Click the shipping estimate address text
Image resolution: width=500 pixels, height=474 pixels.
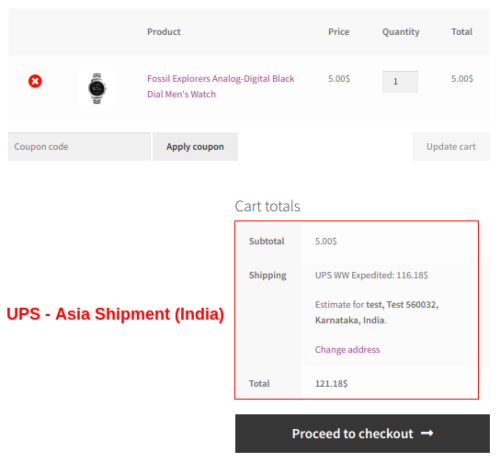pos(377,312)
